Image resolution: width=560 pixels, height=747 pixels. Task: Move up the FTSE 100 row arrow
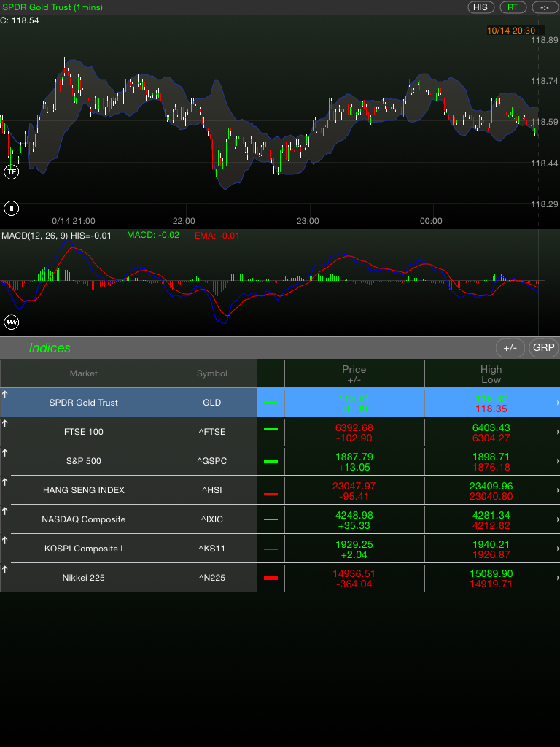[5, 424]
